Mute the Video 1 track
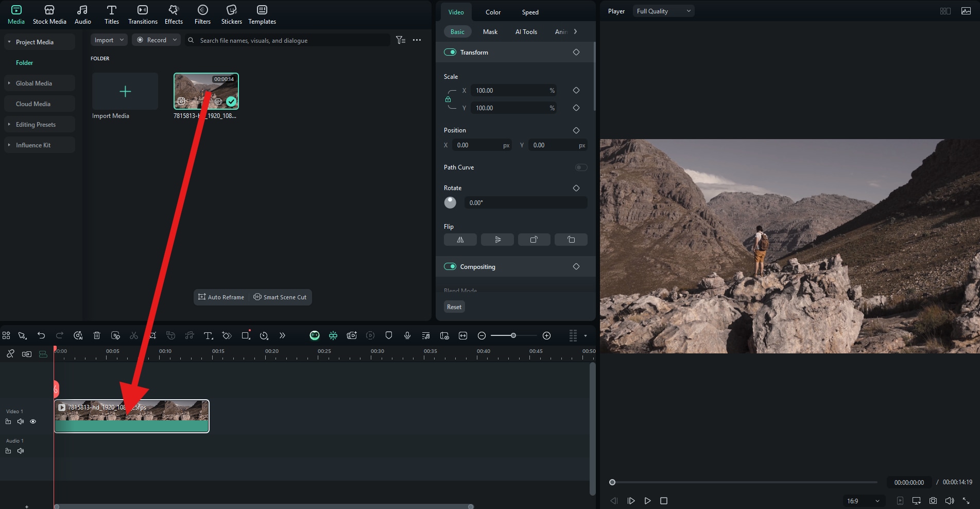The height and width of the screenshot is (509, 980). (x=21, y=421)
